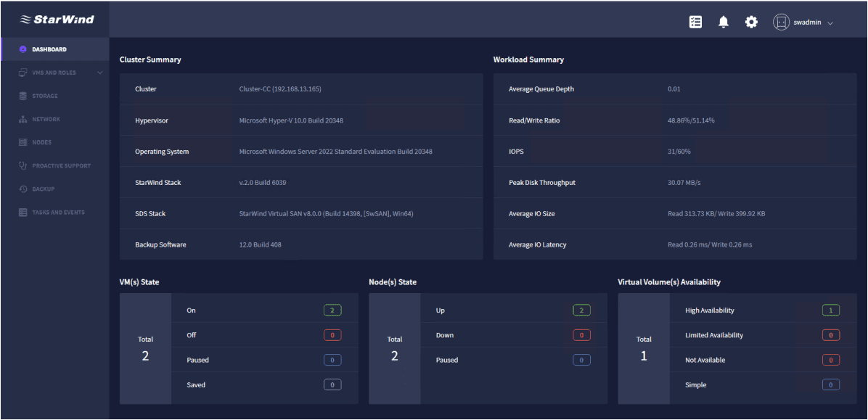Click the VM(s) State heading

pyautogui.click(x=139, y=282)
